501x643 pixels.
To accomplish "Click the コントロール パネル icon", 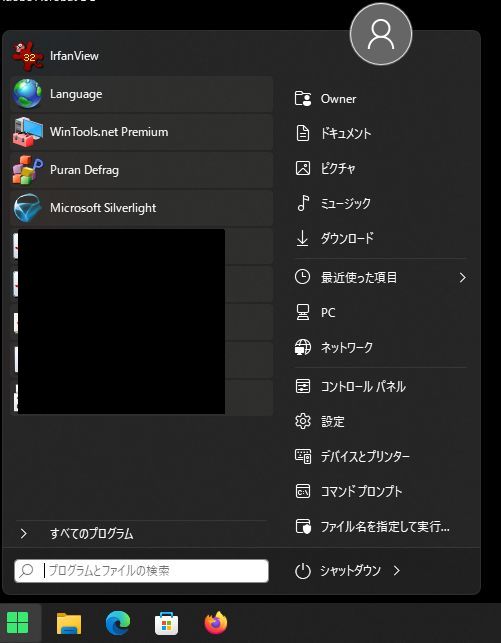I will point(303,386).
